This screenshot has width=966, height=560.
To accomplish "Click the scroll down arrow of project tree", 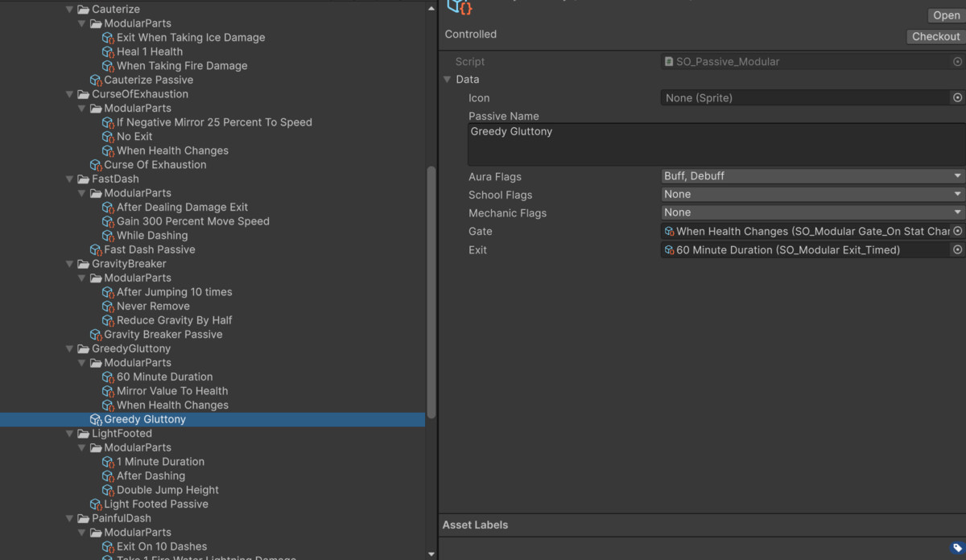I will point(431,554).
